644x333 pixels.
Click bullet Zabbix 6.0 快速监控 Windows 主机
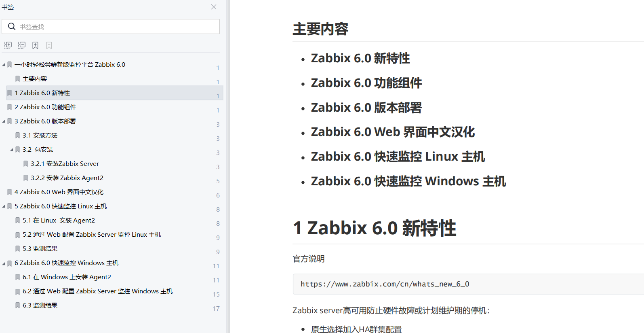(408, 181)
